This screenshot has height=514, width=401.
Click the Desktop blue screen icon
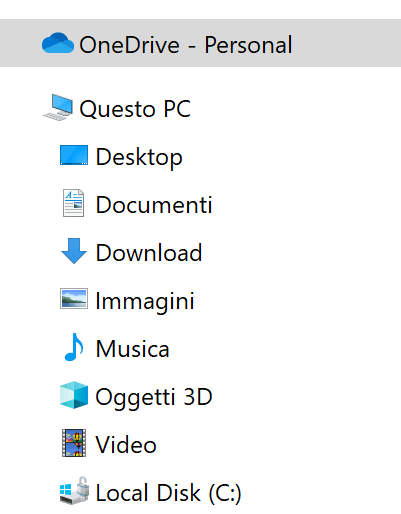click(x=74, y=155)
